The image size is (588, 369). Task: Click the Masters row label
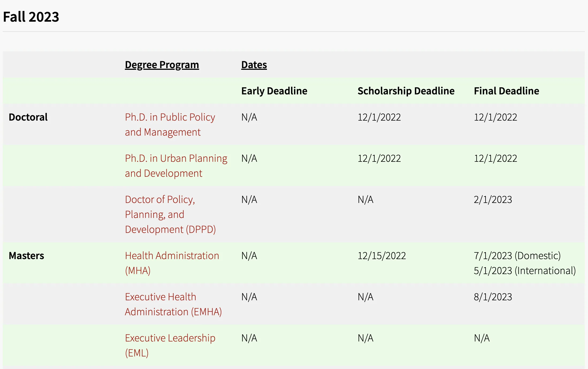point(26,256)
